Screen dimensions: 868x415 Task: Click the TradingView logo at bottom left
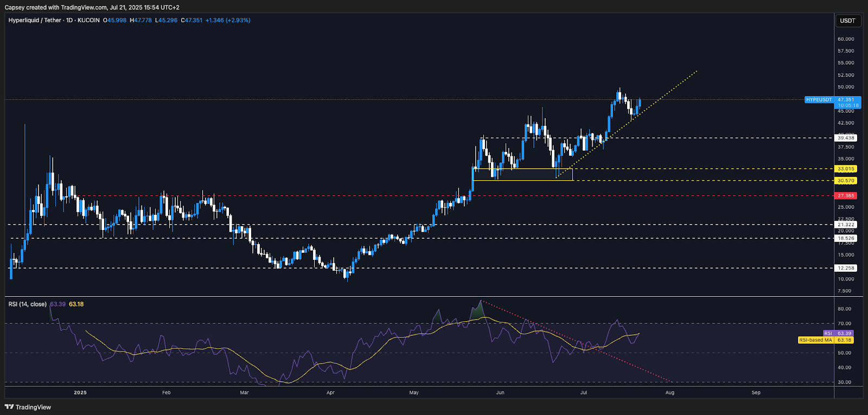point(28,407)
